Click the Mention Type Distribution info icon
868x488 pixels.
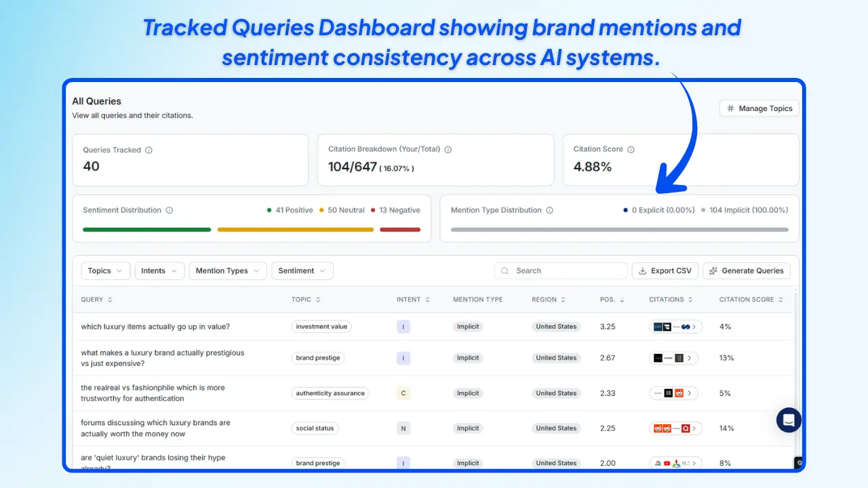pyautogui.click(x=550, y=210)
